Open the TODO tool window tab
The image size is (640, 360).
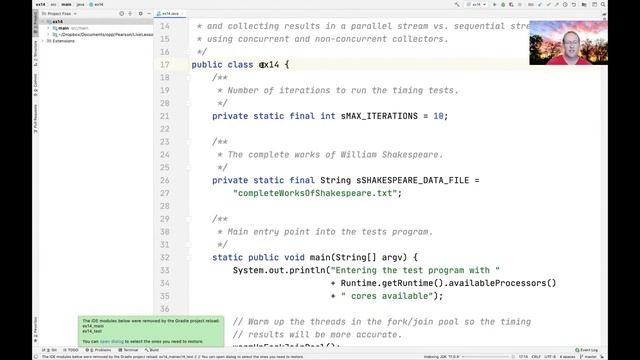point(71,350)
